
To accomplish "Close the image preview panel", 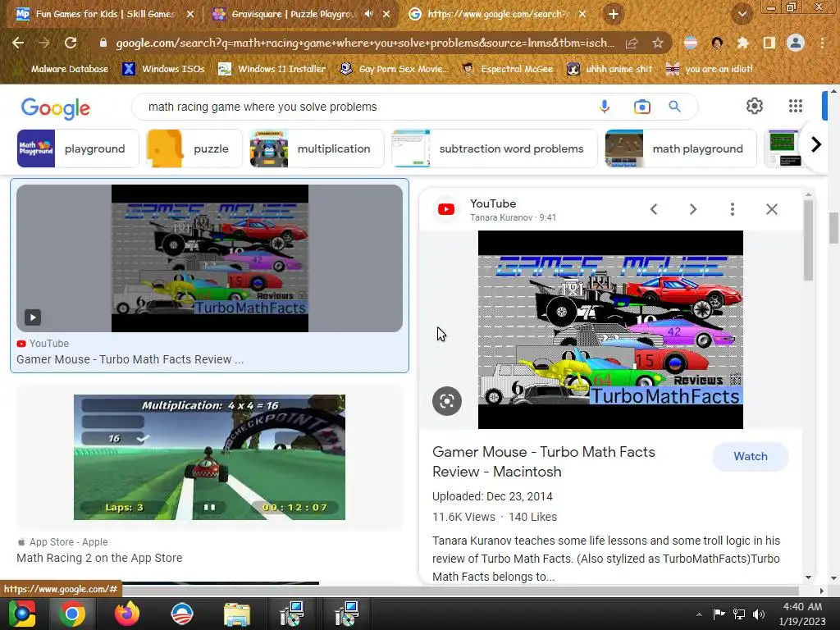I will coord(771,209).
